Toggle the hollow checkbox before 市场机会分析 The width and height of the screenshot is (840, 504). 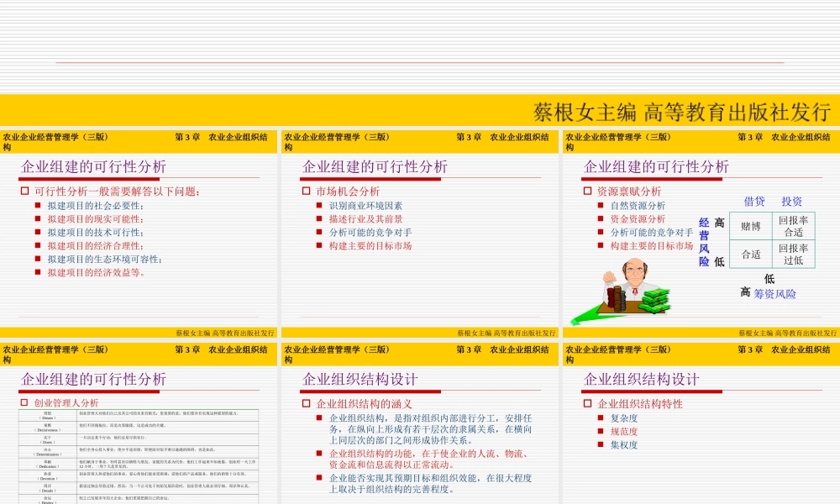(306, 191)
